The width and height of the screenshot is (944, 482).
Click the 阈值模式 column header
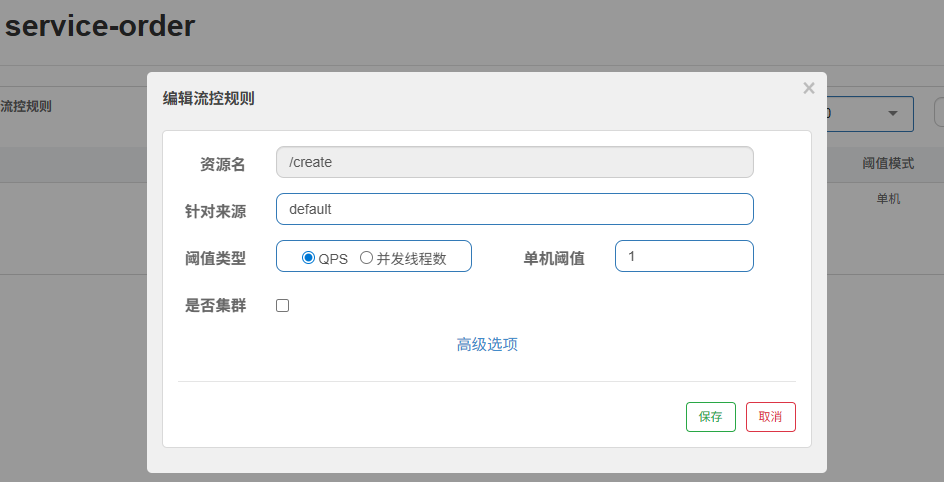(x=888, y=163)
